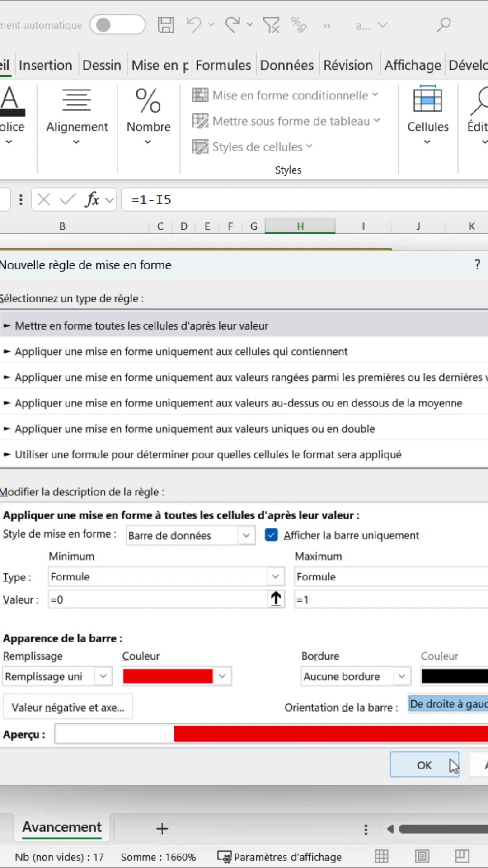Screen dimensions: 488x868
Task: Expand Mettre sous forme de tableau
Action: point(286,121)
